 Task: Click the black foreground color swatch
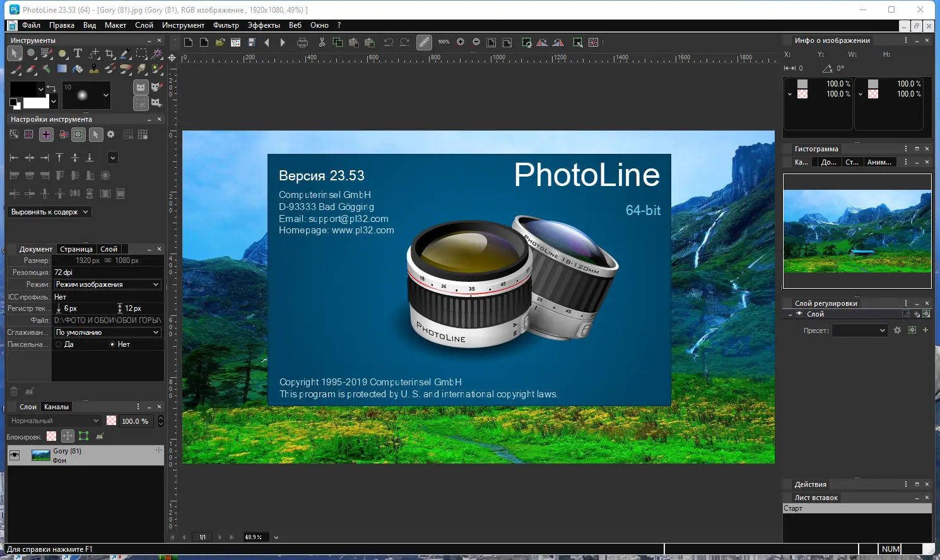(x=23, y=89)
